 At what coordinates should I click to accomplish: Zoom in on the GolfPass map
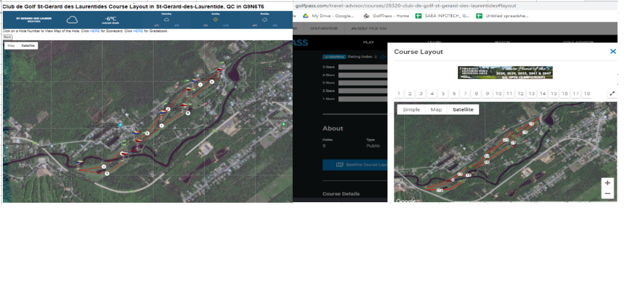pos(607,183)
